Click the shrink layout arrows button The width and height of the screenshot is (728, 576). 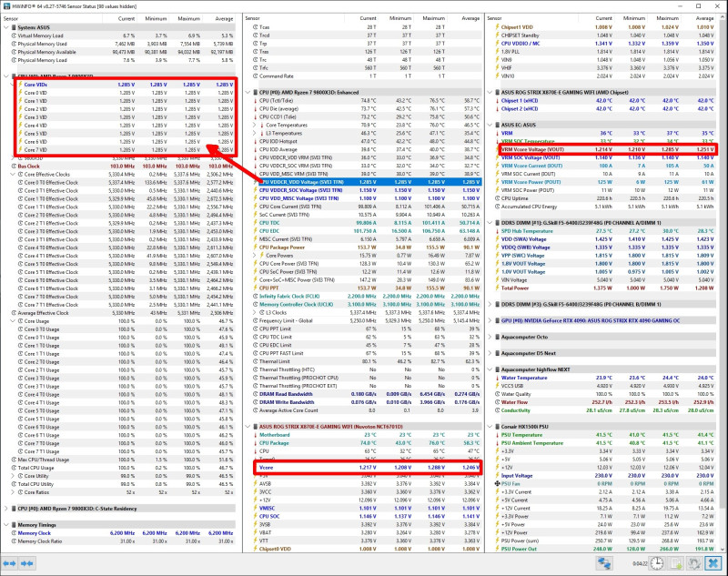[27, 563]
